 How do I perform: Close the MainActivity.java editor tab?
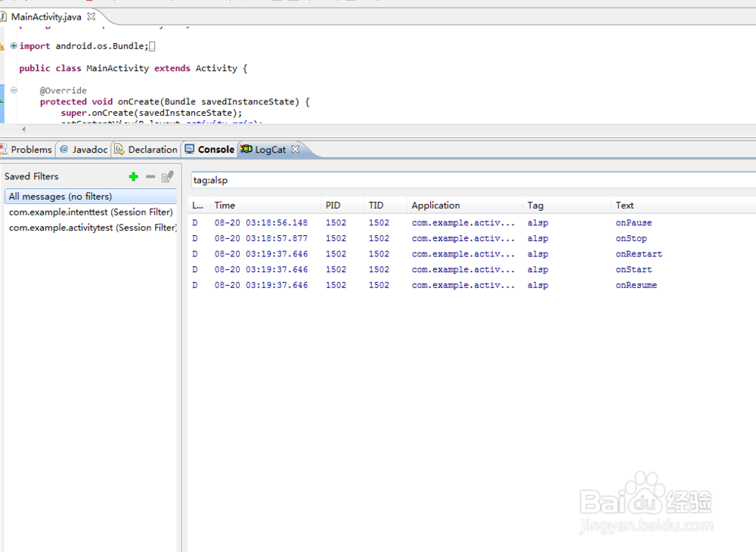(x=91, y=17)
